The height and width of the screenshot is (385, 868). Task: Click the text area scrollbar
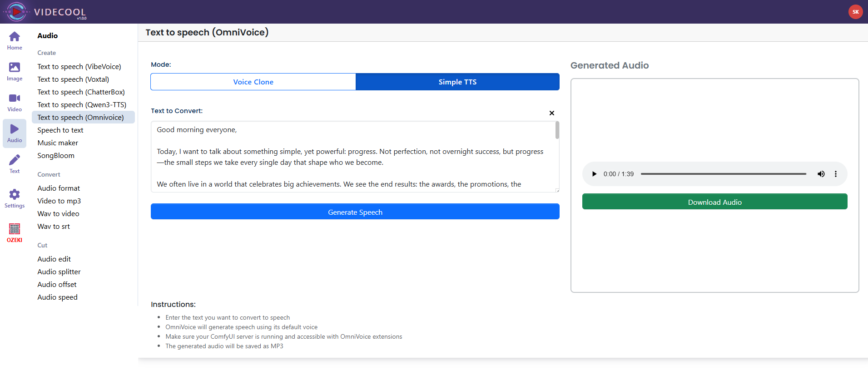tap(557, 130)
